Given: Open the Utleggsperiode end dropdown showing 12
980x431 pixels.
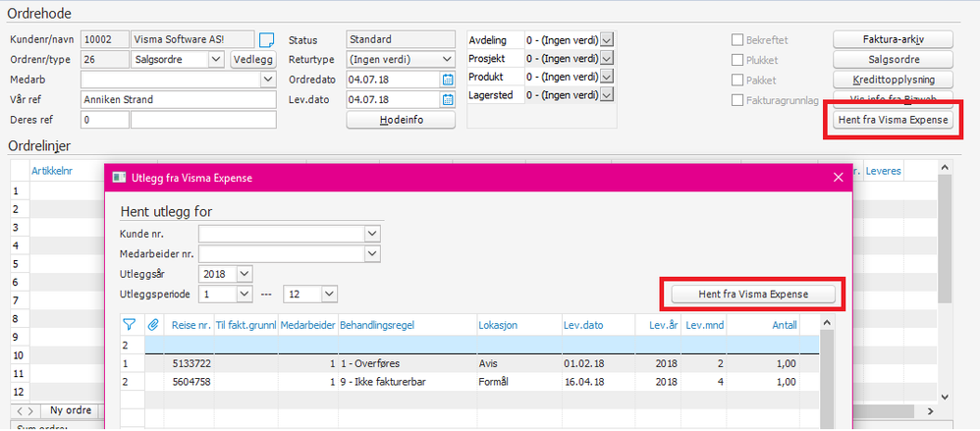Looking at the screenshot, I should point(329,294).
